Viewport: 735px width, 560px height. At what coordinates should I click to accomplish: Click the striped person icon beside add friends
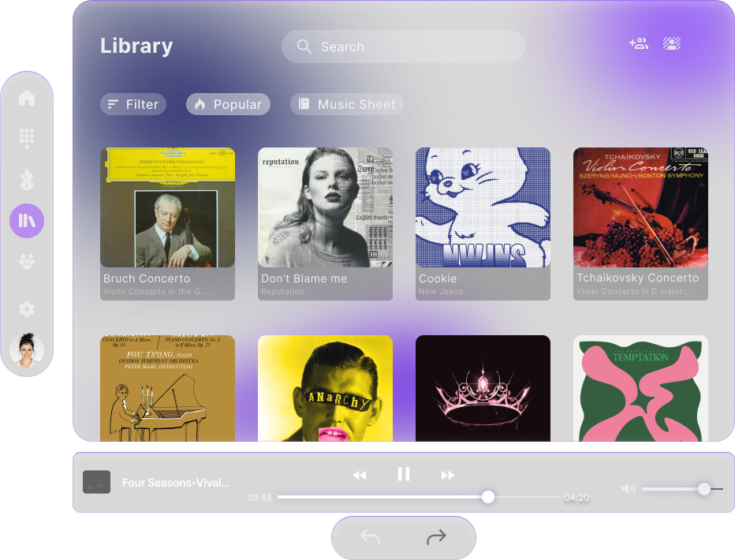pos(672,43)
